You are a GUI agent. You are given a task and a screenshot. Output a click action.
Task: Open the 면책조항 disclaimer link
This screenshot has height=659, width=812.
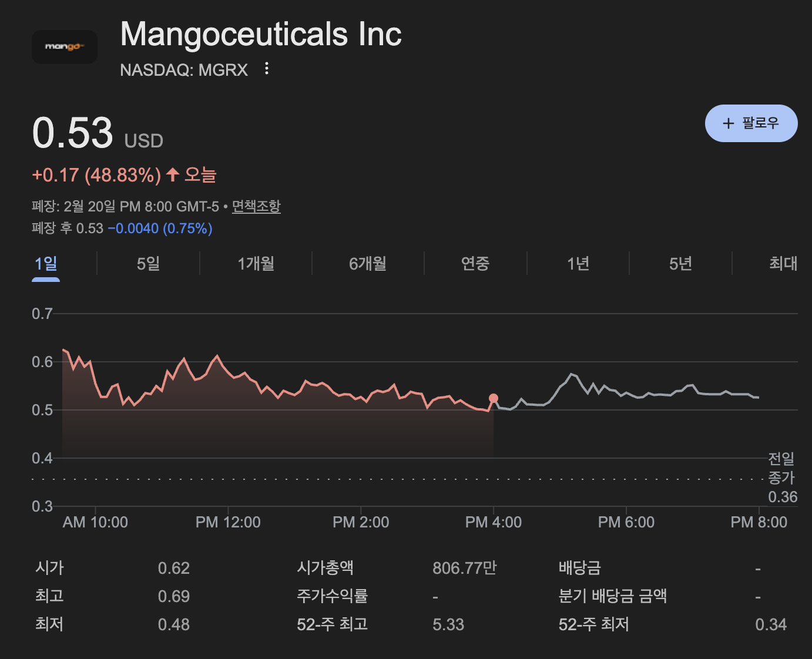pyautogui.click(x=256, y=207)
